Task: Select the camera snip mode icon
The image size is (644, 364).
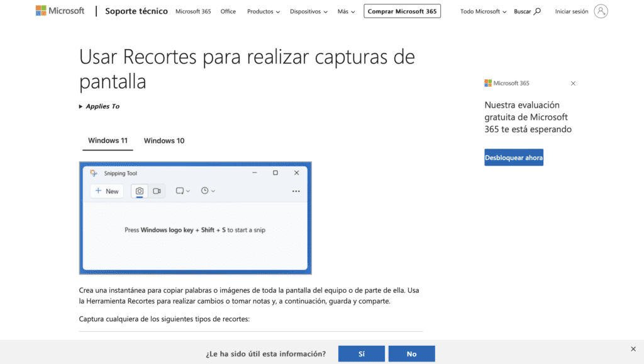Action: point(140,191)
